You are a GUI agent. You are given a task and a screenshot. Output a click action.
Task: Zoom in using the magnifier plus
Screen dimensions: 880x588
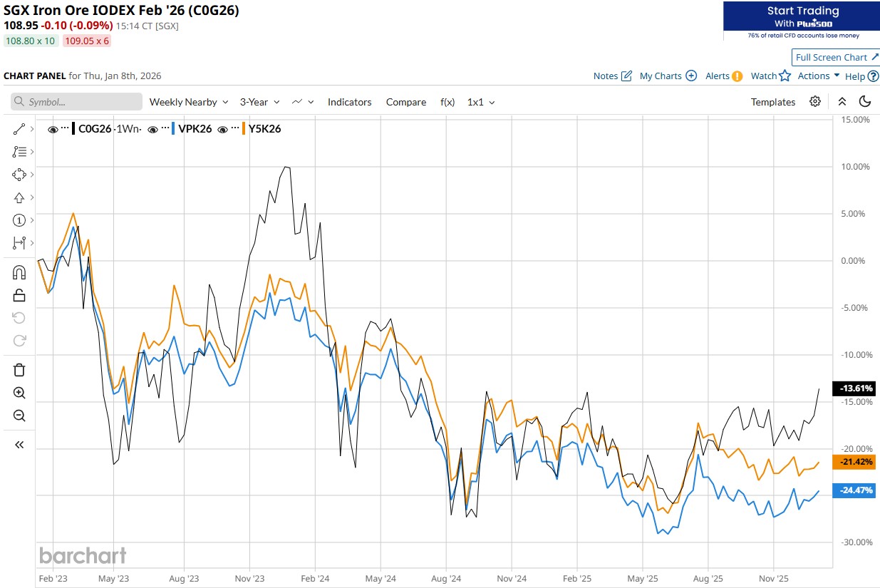point(19,393)
